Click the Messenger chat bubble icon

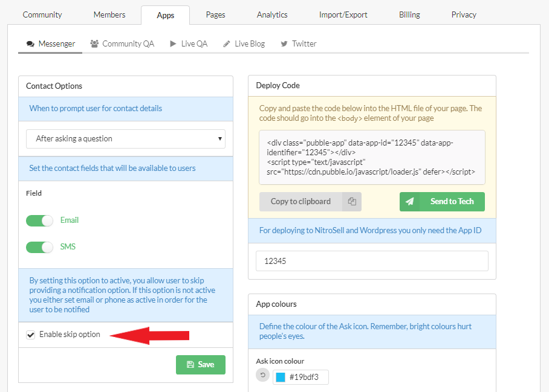pyautogui.click(x=30, y=43)
